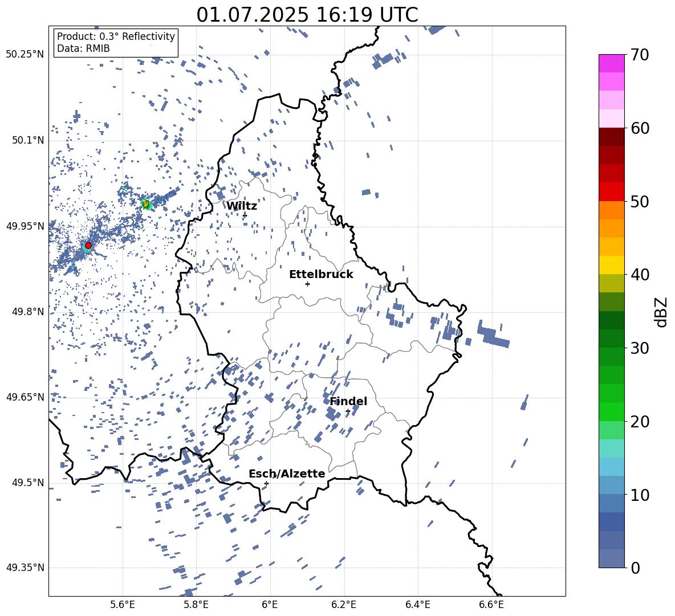The height and width of the screenshot is (616, 675).
Task: Click the dark maroon colorbar segment below 60
Action: tap(611, 137)
